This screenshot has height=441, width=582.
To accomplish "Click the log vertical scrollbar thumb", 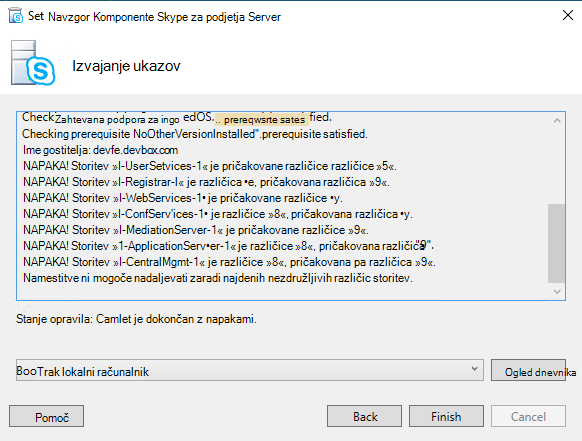I will pyautogui.click(x=556, y=243).
